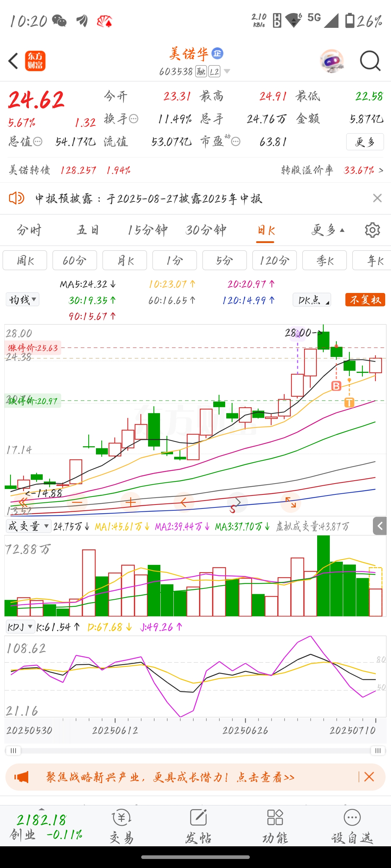Open the 成交量 indicator dropdown
The image size is (391, 868).
(x=29, y=526)
